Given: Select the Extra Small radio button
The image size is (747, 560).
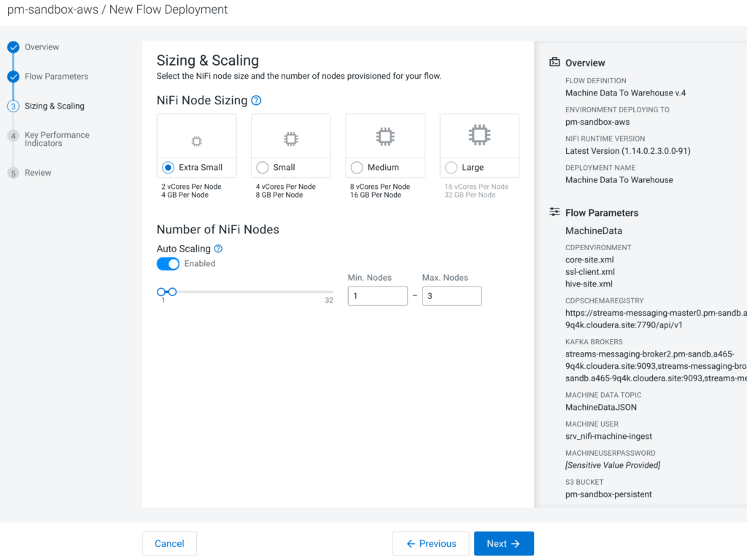Looking at the screenshot, I should pyautogui.click(x=169, y=168).
